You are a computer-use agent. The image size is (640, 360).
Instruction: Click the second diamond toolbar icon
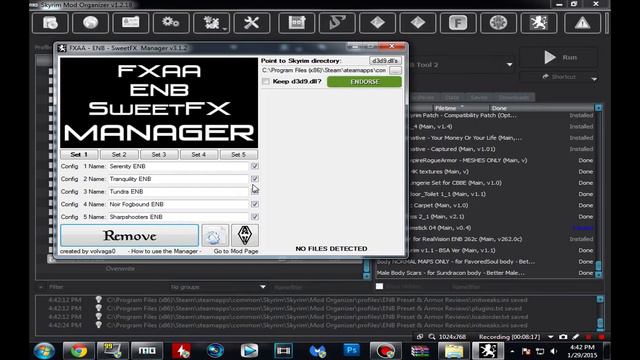[418, 22]
